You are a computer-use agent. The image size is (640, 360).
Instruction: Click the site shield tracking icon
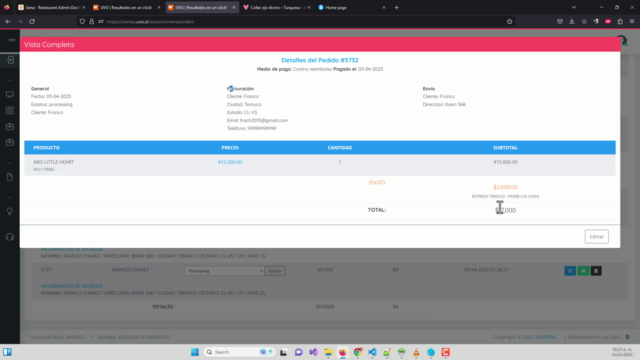point(82,22)
